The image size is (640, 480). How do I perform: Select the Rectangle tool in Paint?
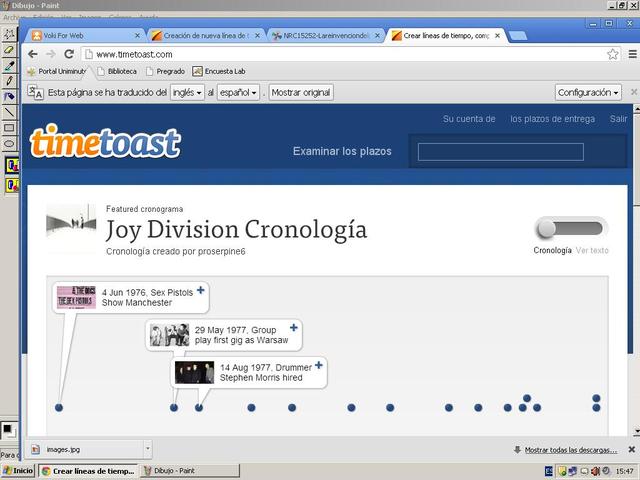point(9,128)
